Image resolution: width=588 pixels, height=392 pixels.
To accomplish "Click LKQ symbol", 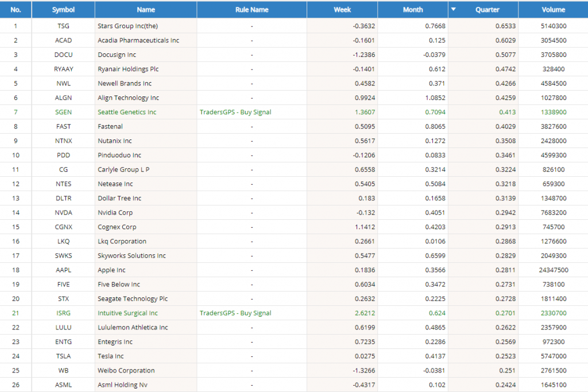I will coord(63,242).
